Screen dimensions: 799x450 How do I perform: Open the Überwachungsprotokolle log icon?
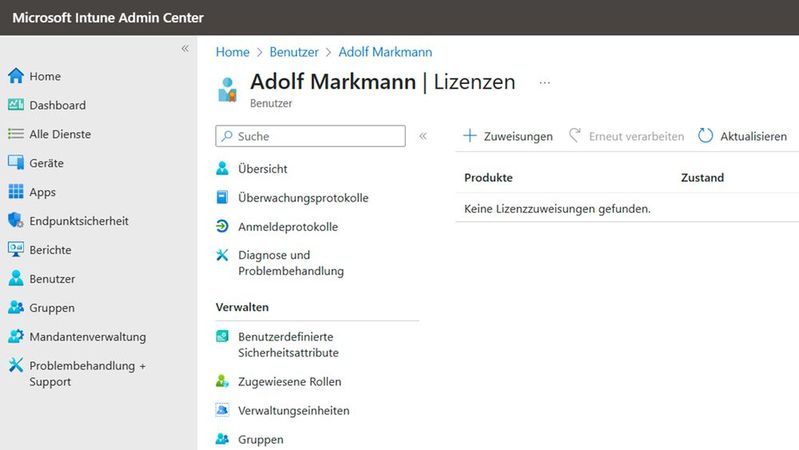pyautogui.click(x=222, y=197)
